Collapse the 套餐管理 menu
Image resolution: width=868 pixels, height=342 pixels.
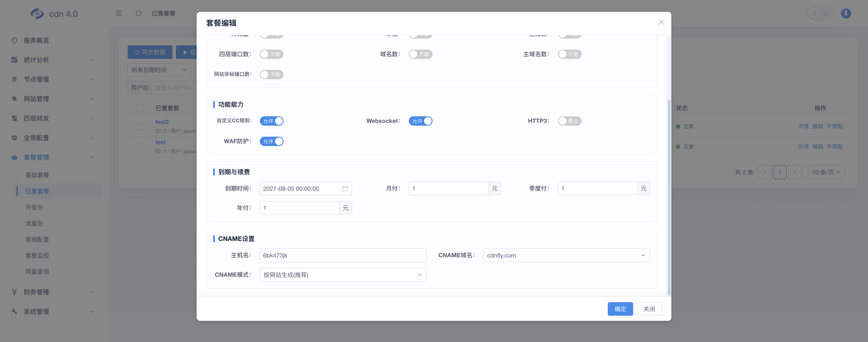point(92,157)
